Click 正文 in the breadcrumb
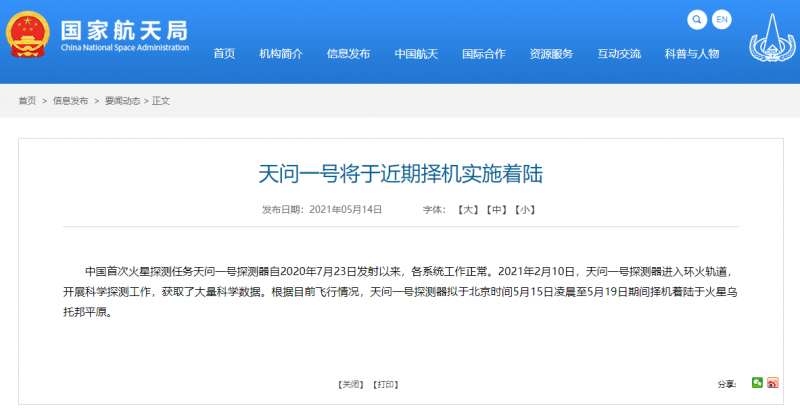The image size is (800, 413). [161, 101]
